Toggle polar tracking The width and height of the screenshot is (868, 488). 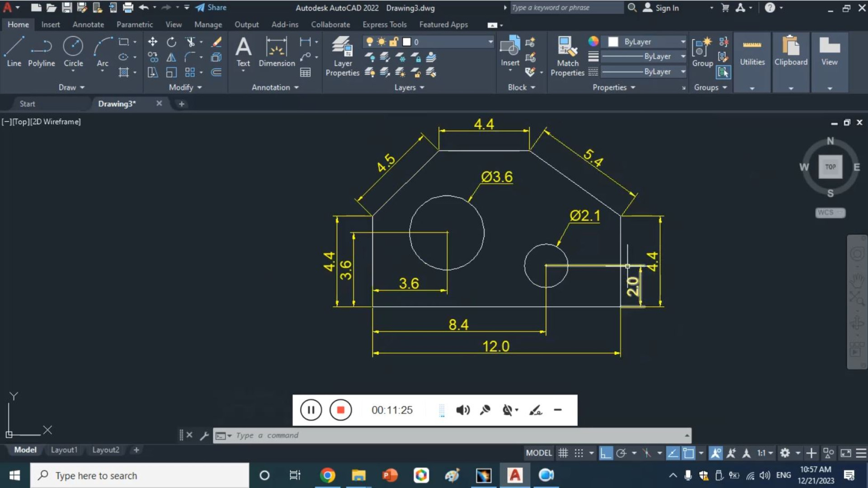[621, 453]
